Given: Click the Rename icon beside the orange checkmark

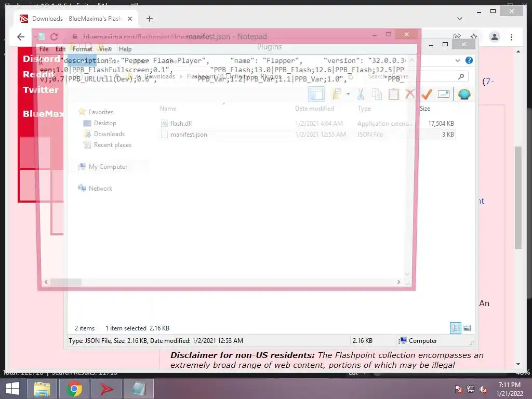Looking at the screenshot, I should (444, 95).
